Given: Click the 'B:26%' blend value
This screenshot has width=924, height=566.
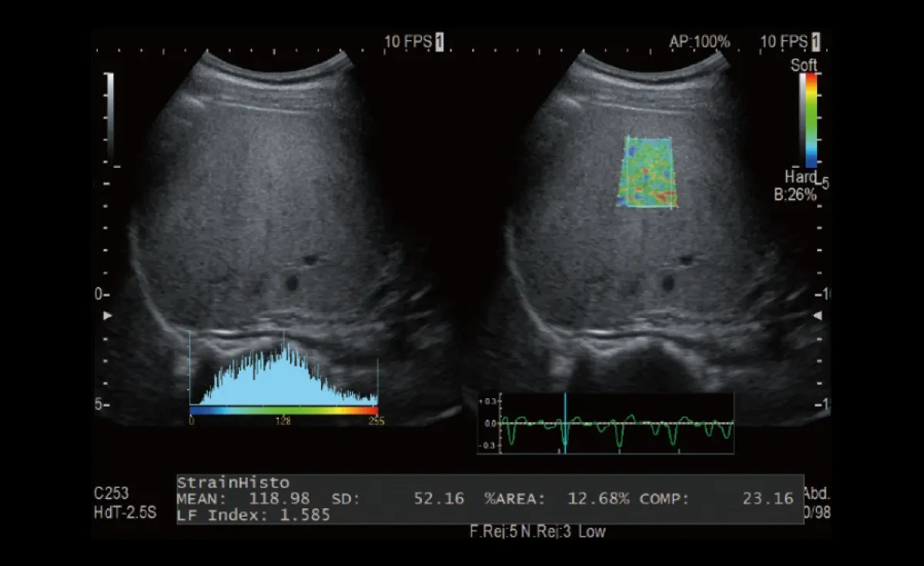Looking at the screenshot, I should (x=795, y=195).
